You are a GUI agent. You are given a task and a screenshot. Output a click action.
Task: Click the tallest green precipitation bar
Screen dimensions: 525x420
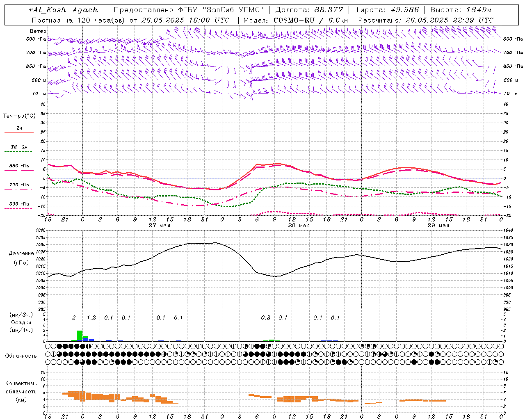pos(80,336)
